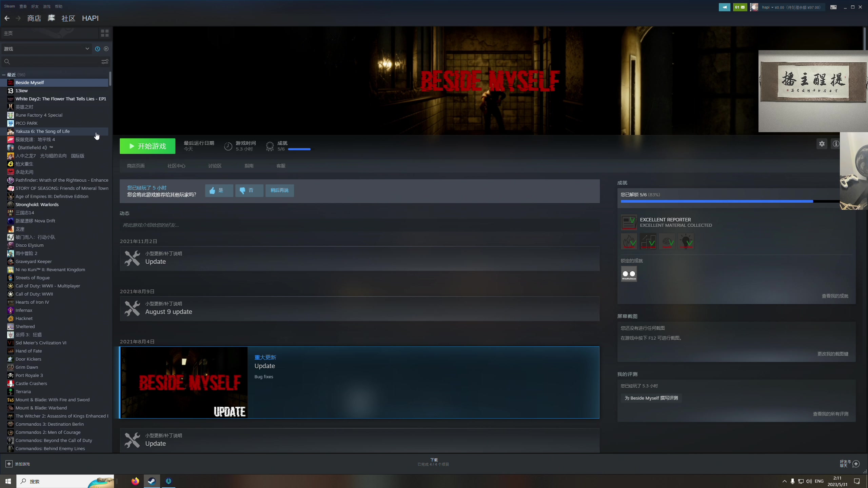Open the 商店页面 game link

136,166
